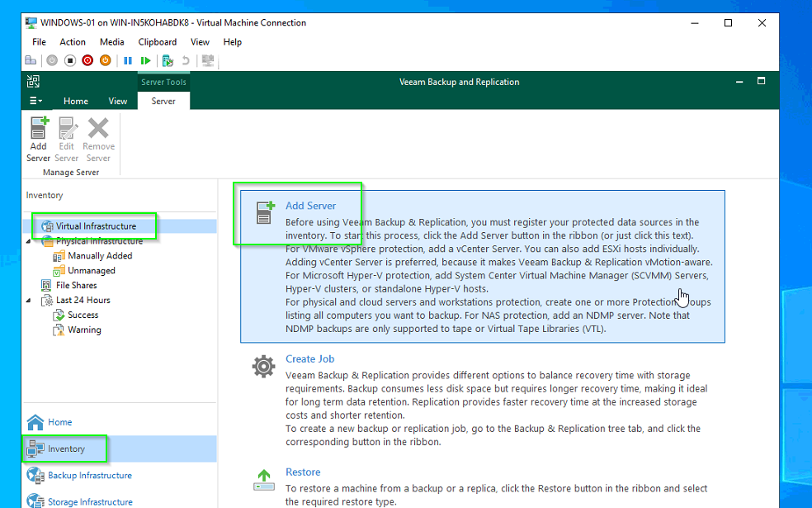Switch to the Home ribbon tab
This screenshot has height=508, width=812.
click(x=76, y=101)
